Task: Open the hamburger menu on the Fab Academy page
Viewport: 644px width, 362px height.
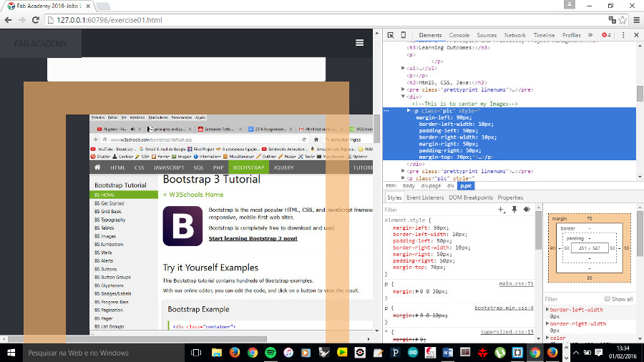Action: click(359, 43)
